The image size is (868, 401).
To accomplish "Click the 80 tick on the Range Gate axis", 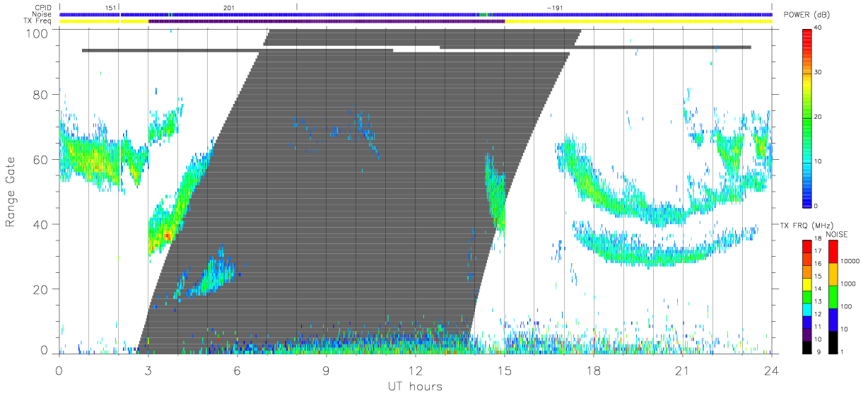I will [x=41, y=94].
